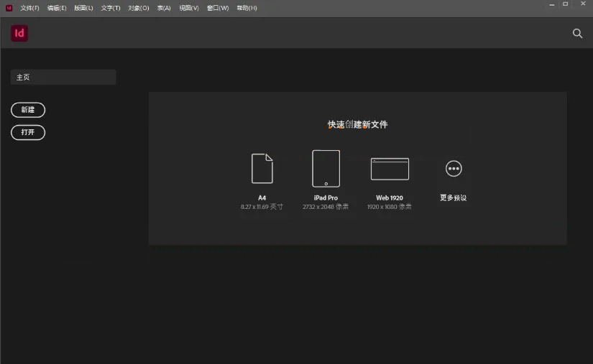This screenshot has height=364, width=593.
Task: Click the Web 1920 label text
Action: click(389, 197)
